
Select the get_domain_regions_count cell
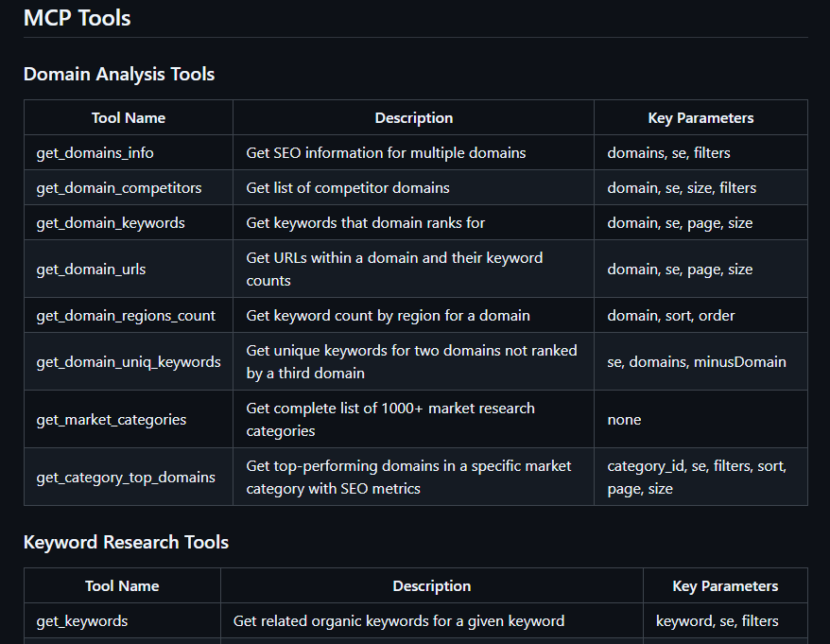(129, 315)
